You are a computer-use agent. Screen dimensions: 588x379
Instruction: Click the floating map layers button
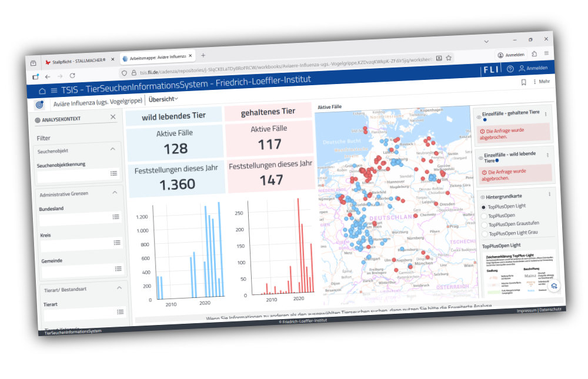pos(554,286)
